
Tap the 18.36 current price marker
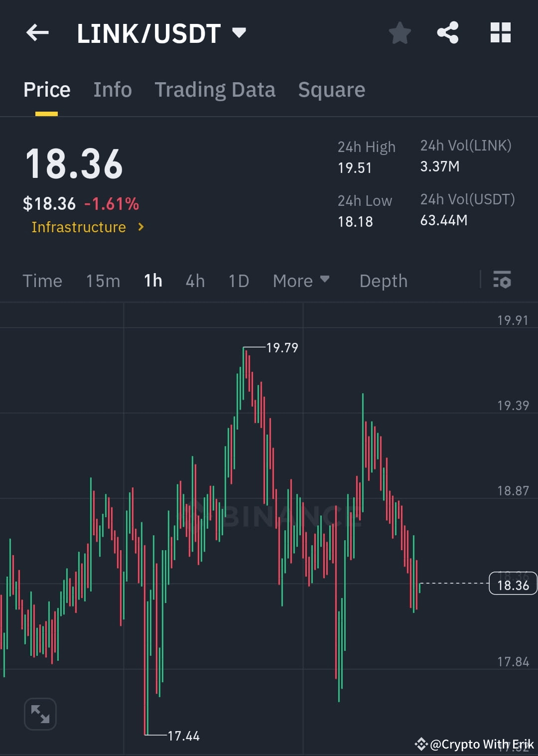coord(513,584)
